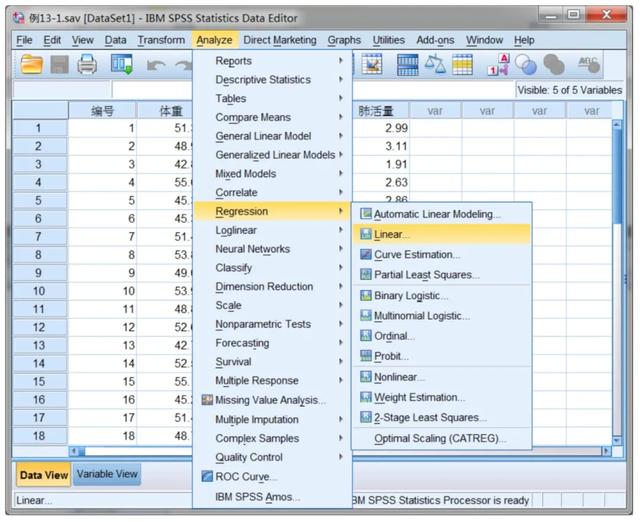Open Missing Value Analysis item
Viewport: 640px width, 522px height.
coord(272,400)
